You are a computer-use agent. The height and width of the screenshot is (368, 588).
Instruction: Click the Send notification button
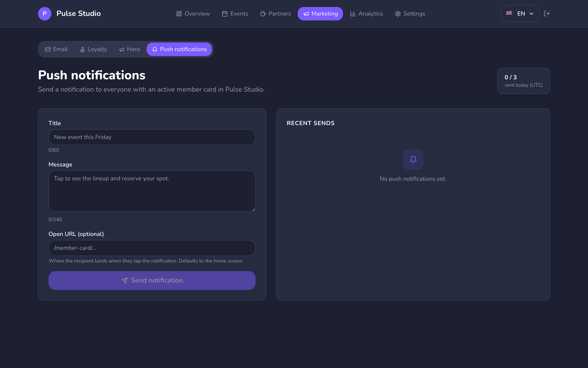pyautogui.click(x=152, y=281)
